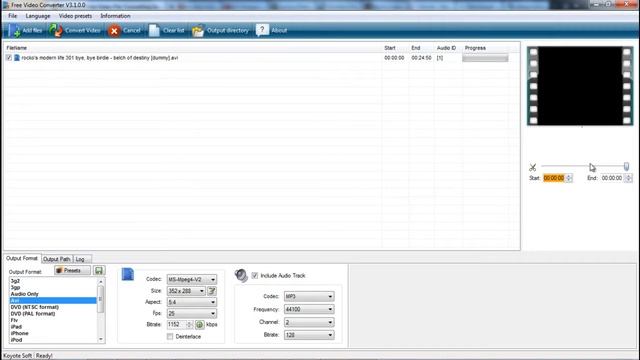Click the Start time field
The width and height of the screenshot is (640, 360).
pos(554,178)
